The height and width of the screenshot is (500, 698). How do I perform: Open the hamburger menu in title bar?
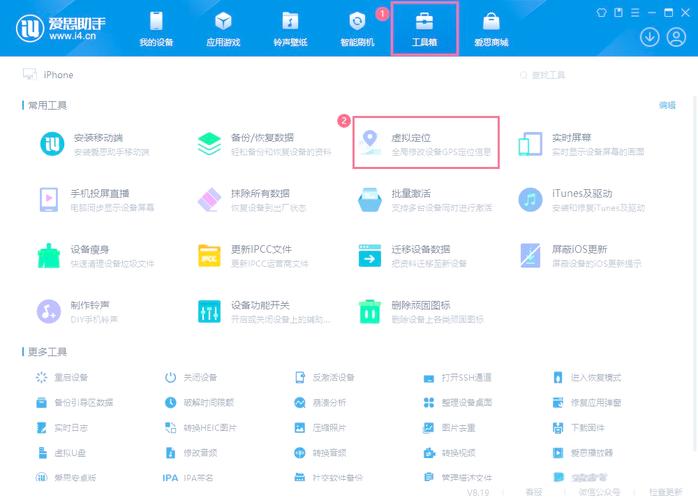click(x=635, y=12)
